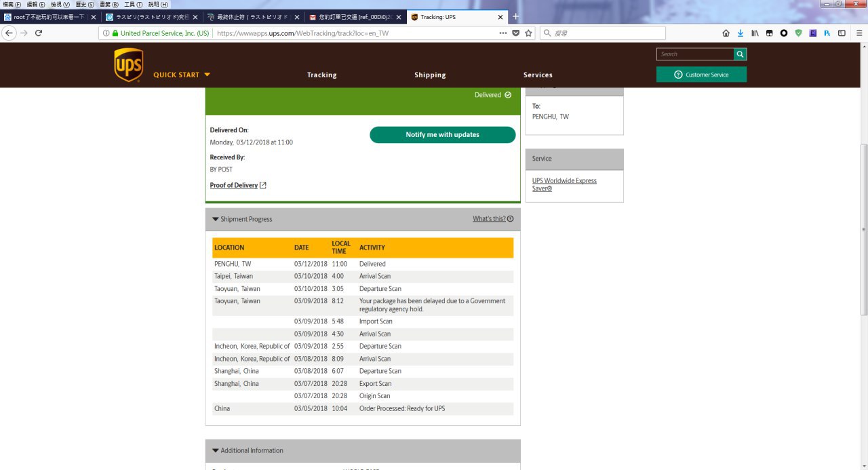Click the UPS shield logo
The height and width of the screenshot is (470, 868).
[128, 65]
